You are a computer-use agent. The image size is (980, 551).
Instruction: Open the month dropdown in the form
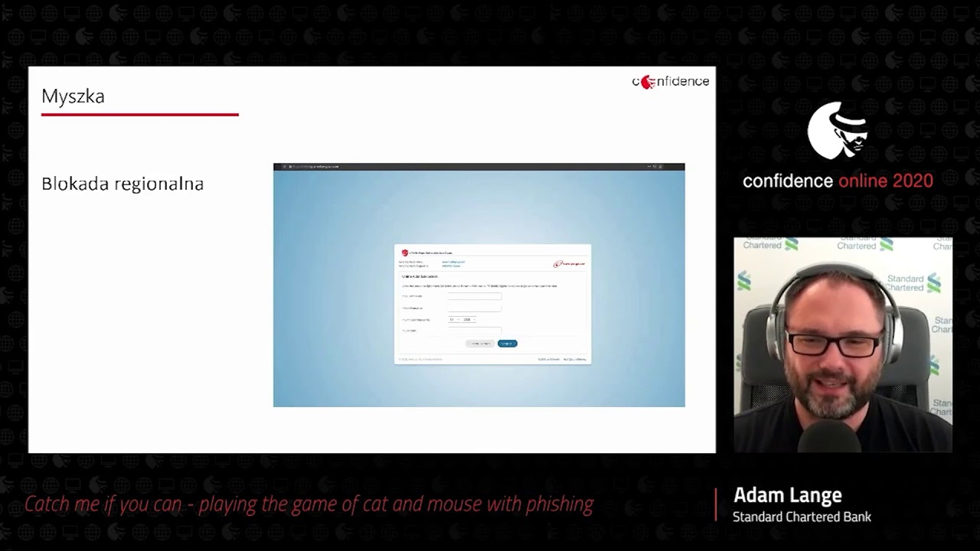click(x=453, y=319)
